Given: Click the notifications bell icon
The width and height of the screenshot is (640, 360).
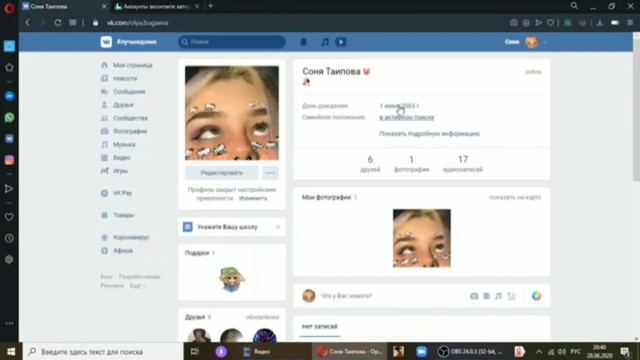Looking at the screenshot, I should 303,42.
